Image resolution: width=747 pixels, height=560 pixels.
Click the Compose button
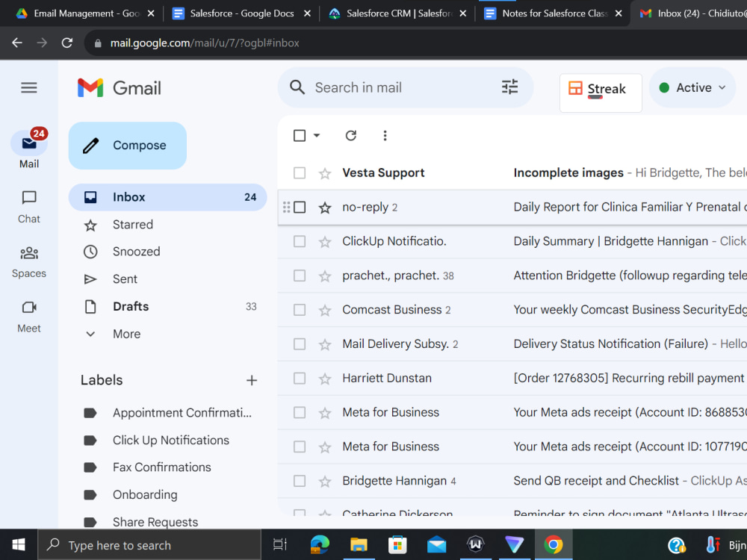[128, 146]
